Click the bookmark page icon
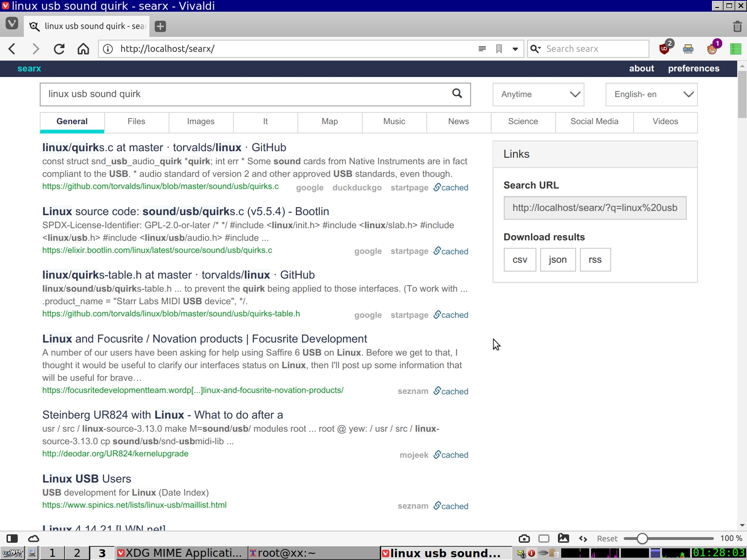This screenshot has width=747, height=560. (499, 49)
